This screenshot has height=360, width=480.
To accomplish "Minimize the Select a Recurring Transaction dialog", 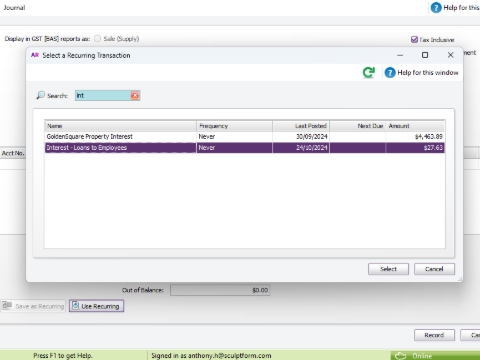I will coord(400,55).
